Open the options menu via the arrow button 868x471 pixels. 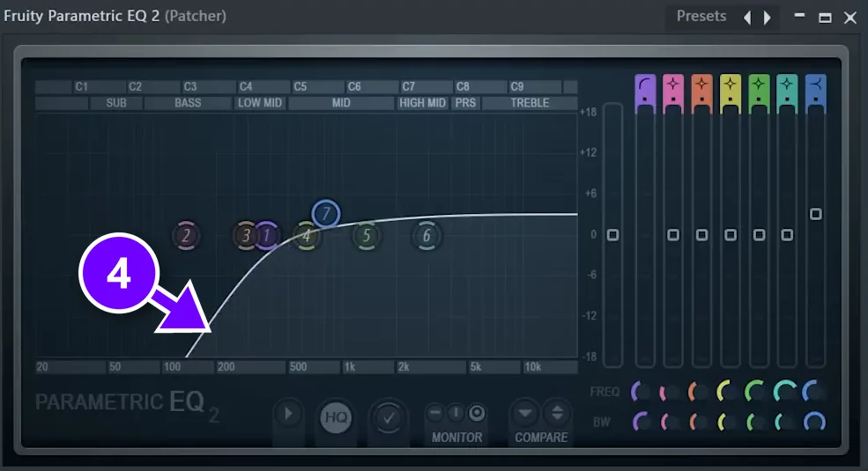[288, 414]
